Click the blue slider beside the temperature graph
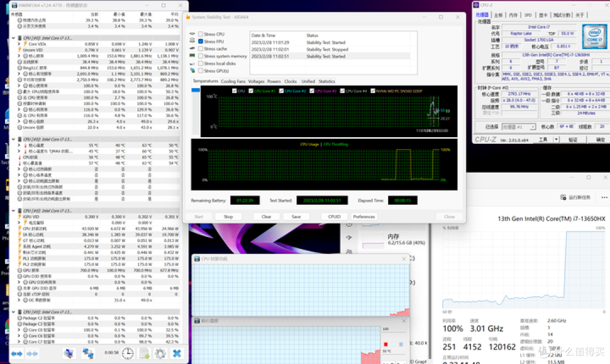The image size is (610, 364). (195, 90)
